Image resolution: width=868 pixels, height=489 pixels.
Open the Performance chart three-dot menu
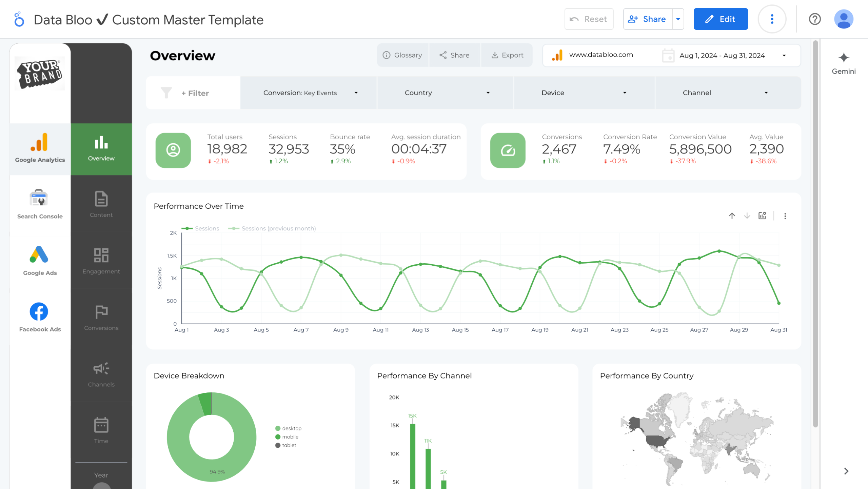coord(785,216)
